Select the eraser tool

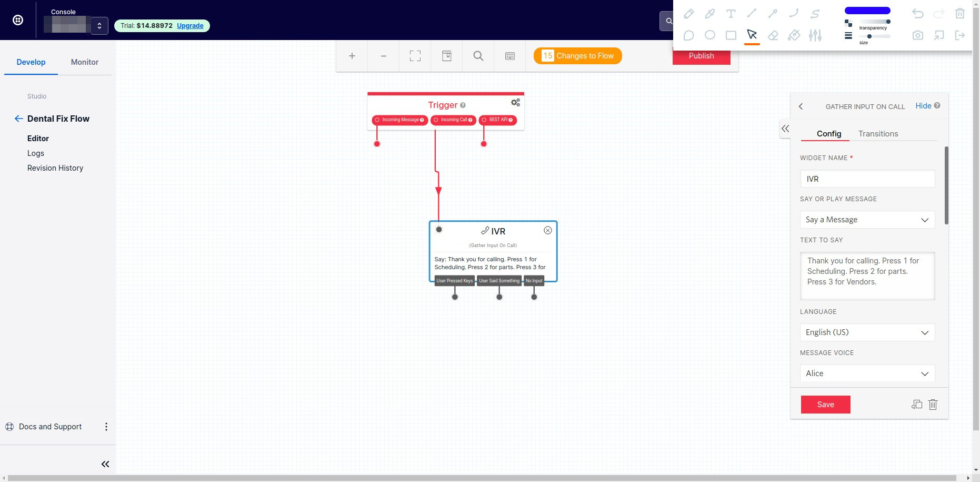point(773,35)
